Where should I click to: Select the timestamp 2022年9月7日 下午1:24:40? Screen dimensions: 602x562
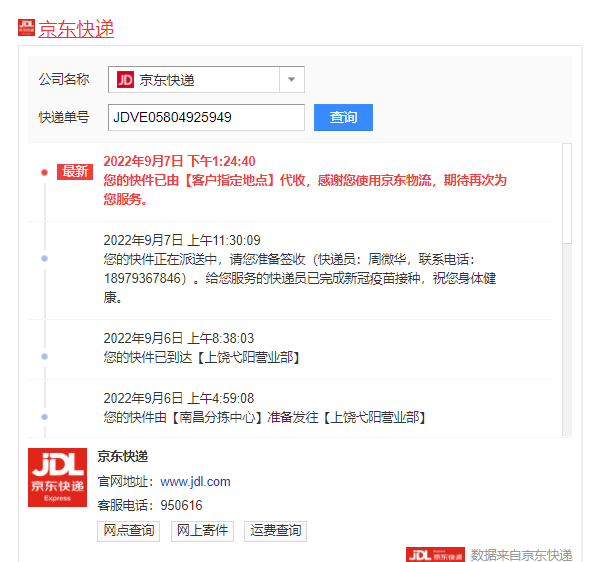click(179, 161)
